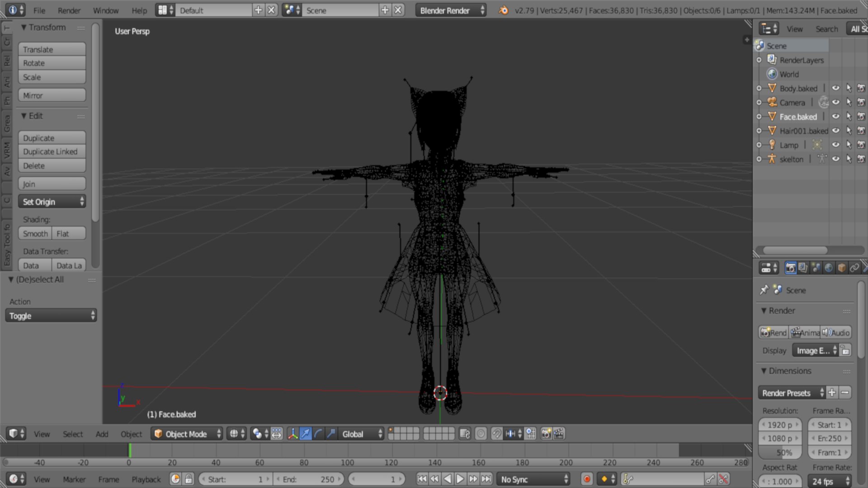Open the Render Layers properties tab icon
The width and height of the screenshot is (868, 488).
click(803, 268)
